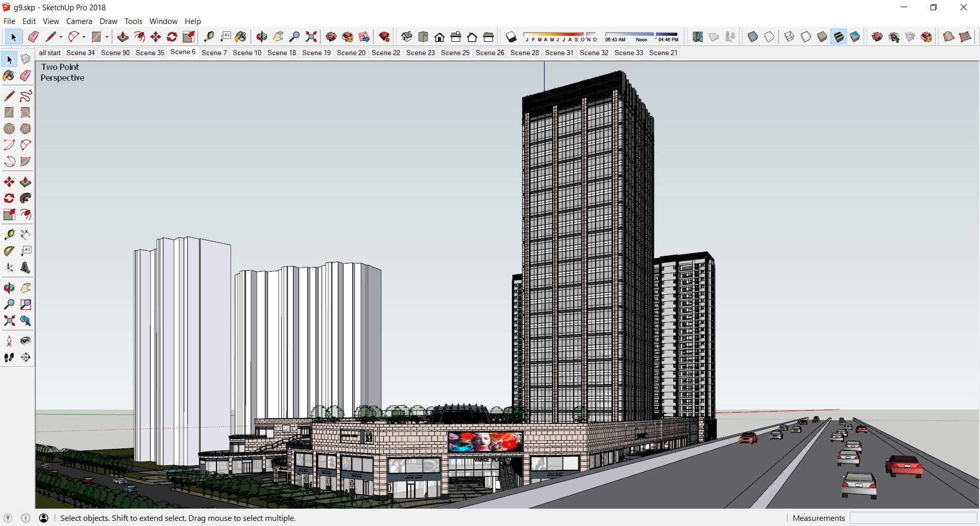This screenshot has width=980, height=526.
Task: Select the Protractor tool in left toolbar
Action: (9, 251)
